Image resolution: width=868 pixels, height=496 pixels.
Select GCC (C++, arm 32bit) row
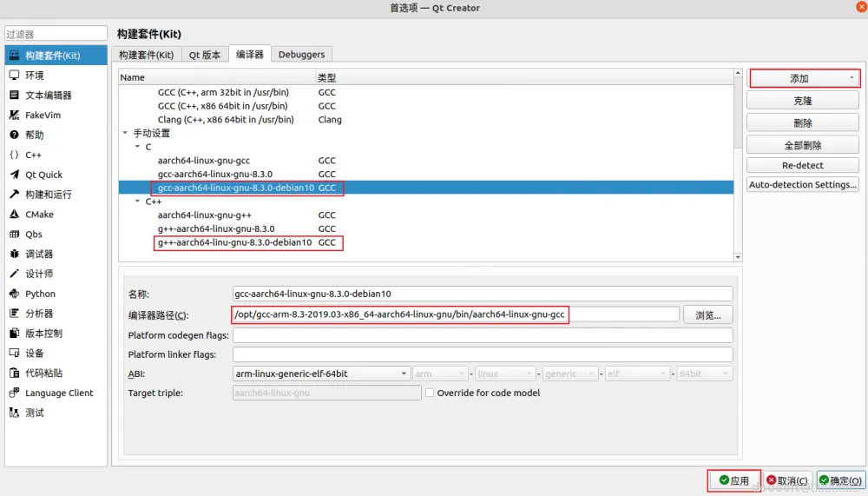tap(426, 93)
